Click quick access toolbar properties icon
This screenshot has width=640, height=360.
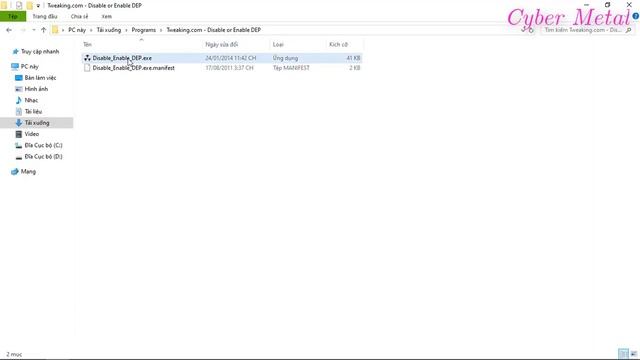[x=19, y=5]
